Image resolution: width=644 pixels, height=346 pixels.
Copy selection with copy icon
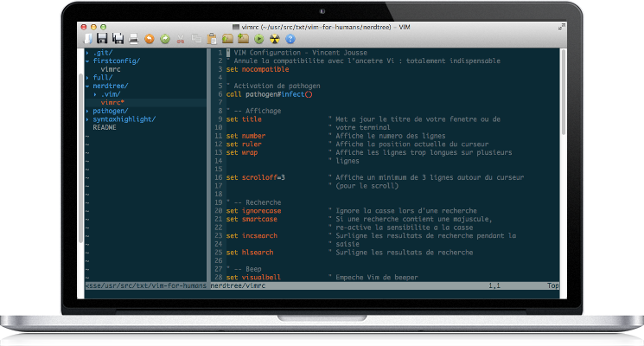tap(196, 39)
